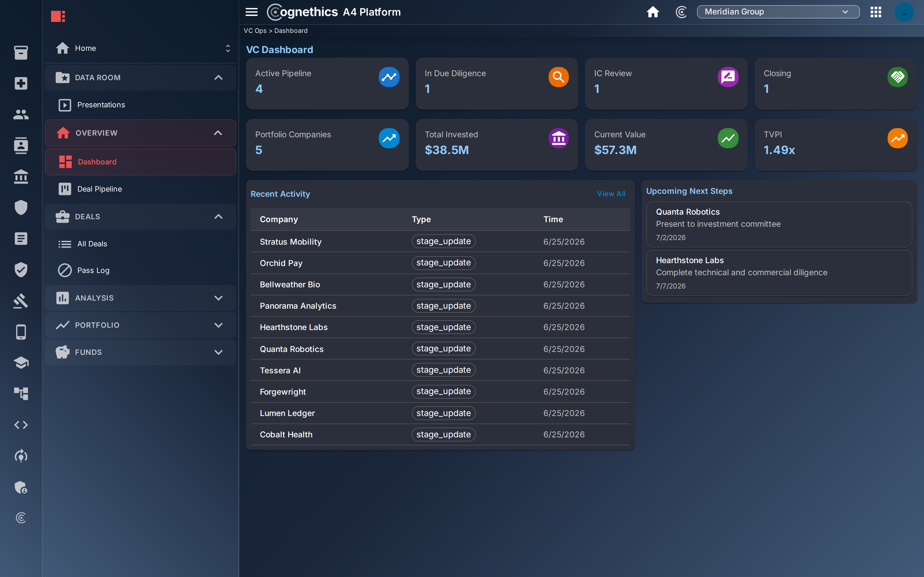Click the Cognethics logo icon near dropdown

click(x=681, y=12)
